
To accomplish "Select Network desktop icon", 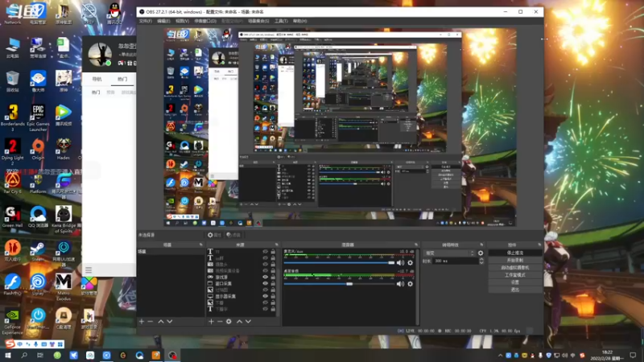I will coord(13,14).
